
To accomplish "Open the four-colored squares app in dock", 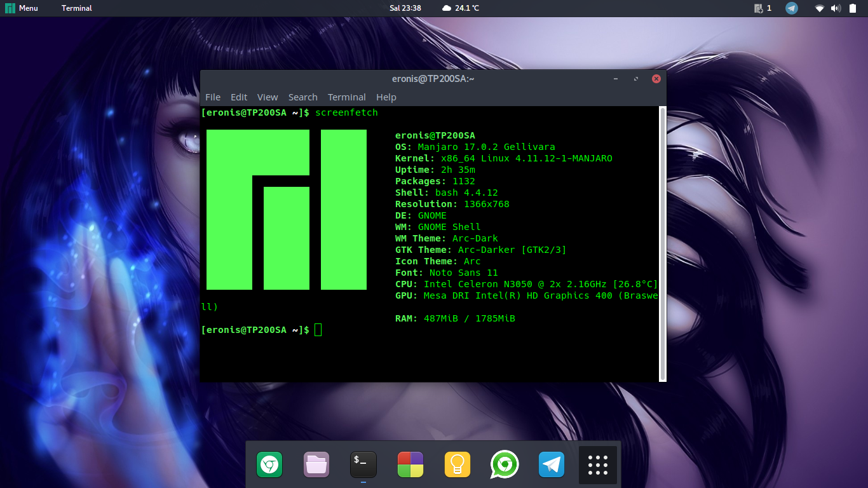I will [x=410, y=465].
